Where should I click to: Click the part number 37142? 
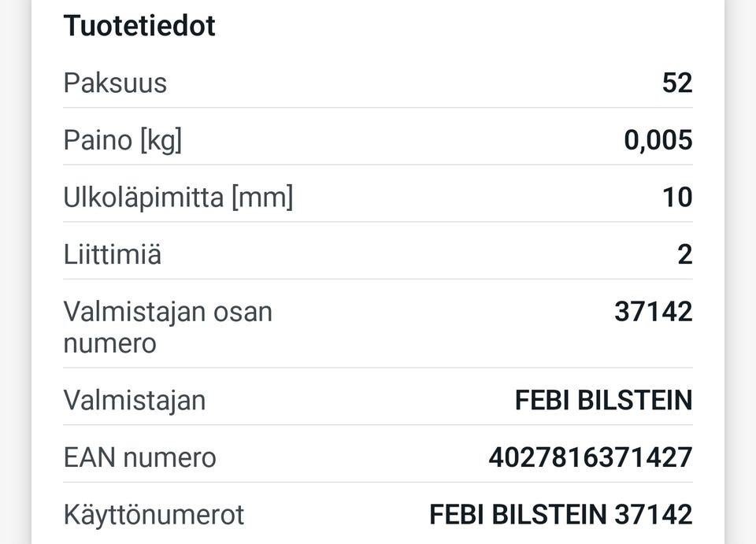coord(654,312)
